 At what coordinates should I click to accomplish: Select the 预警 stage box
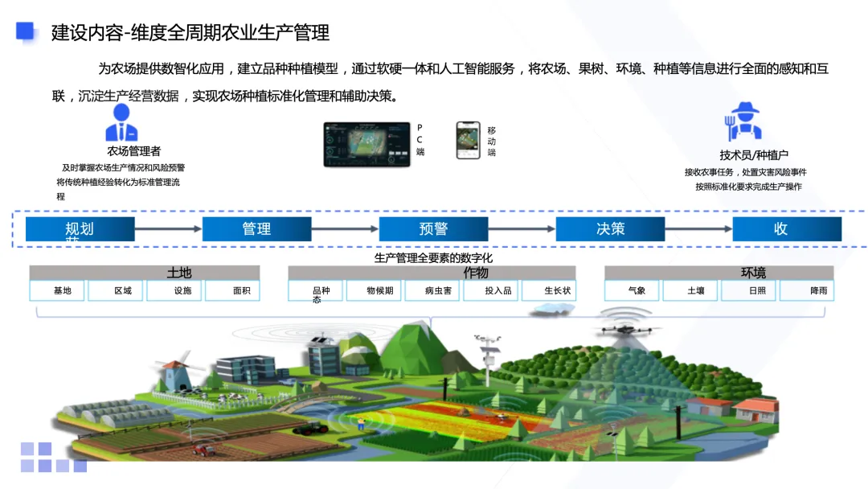[433, 228]
